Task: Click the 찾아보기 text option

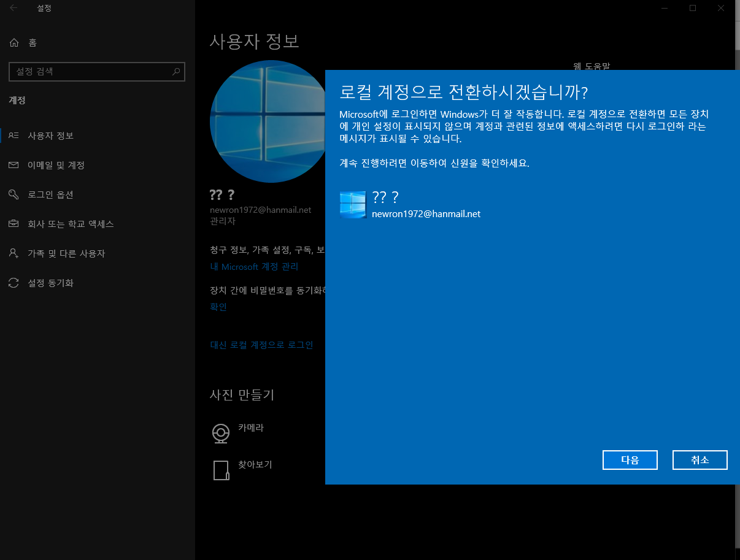Action: (x=255, y=464)
